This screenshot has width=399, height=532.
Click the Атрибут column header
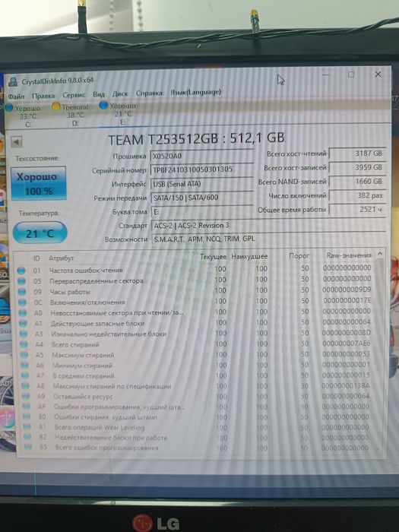(61, 258)
